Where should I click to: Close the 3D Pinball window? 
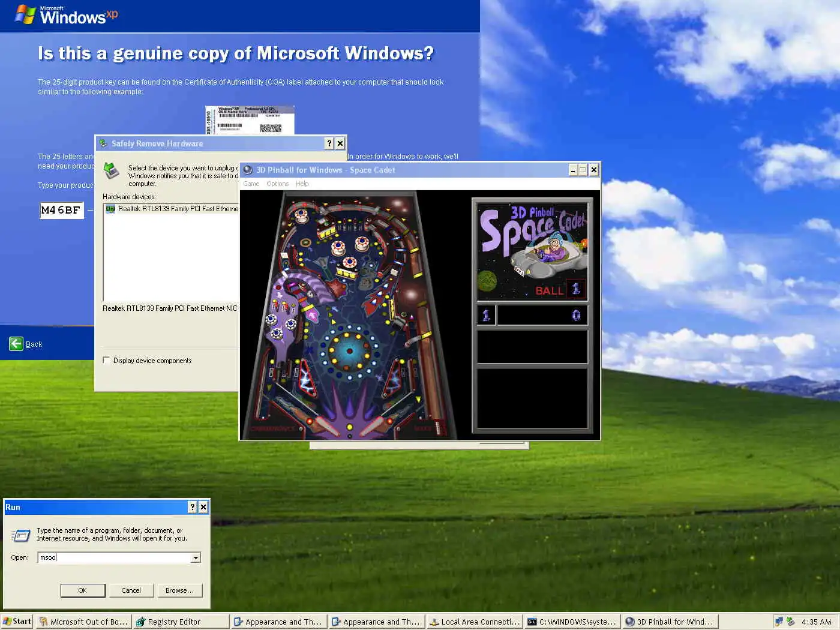pos(593,170)
